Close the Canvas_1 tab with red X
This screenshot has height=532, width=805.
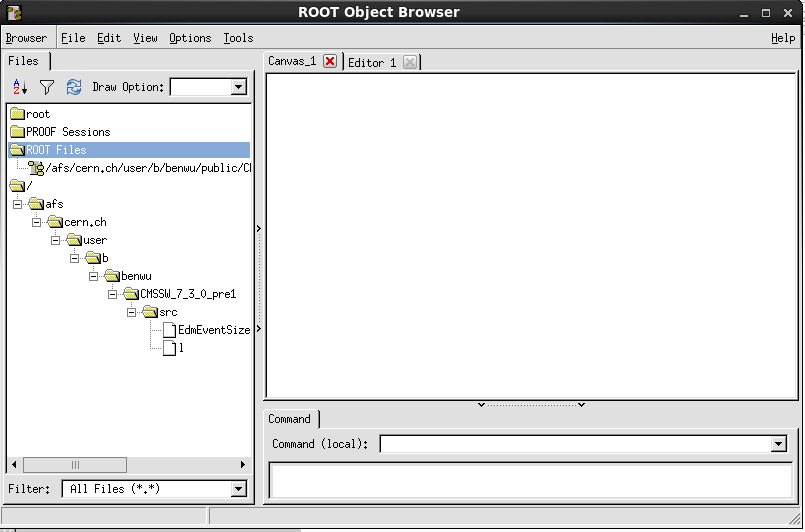point(330,62)
